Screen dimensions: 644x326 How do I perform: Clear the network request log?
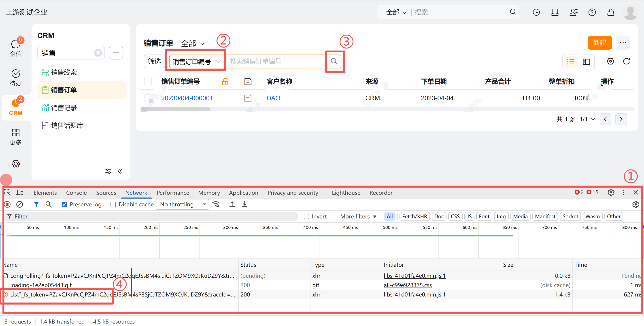point(20,204)
